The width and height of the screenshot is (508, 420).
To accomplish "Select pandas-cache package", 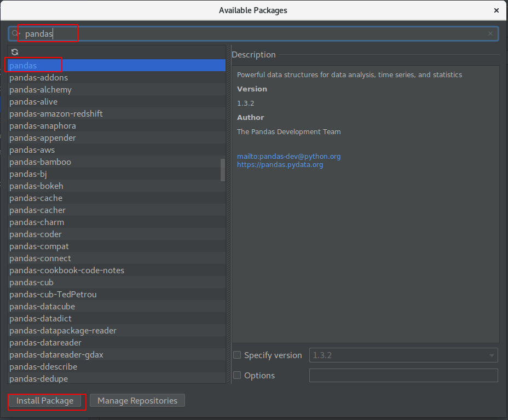I will pyautogui.click(x=117, y=198).
